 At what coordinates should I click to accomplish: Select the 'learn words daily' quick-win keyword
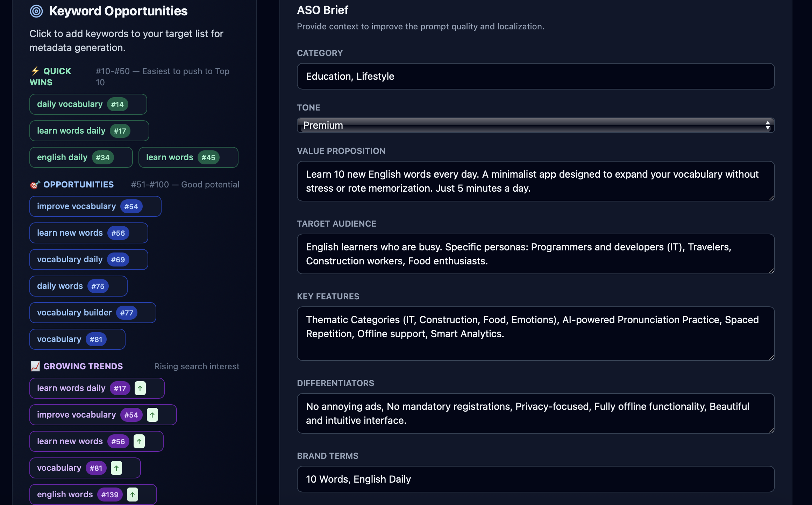[x=89, y=130]
